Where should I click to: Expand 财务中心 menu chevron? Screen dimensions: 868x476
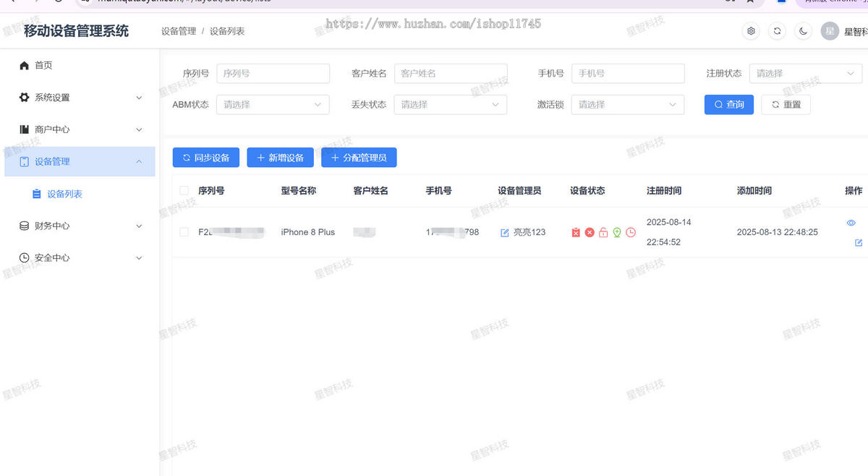pyautogui.click(x=139, y=226)
